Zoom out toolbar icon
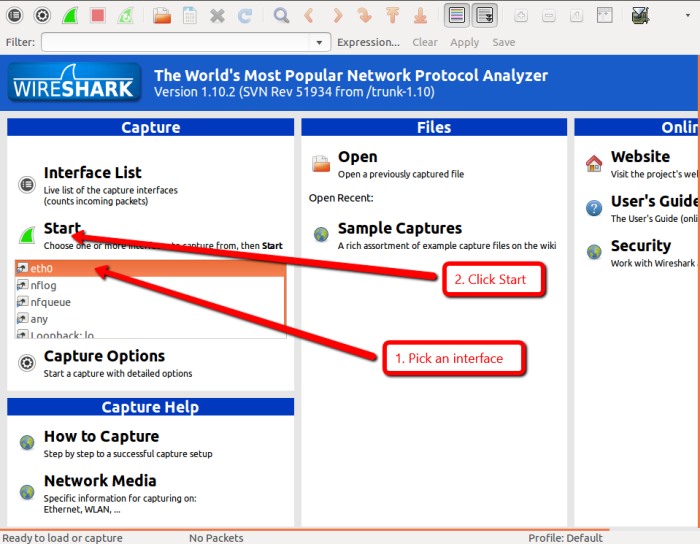This screenshot has height=544, width=700. click(x=549, y=16)
